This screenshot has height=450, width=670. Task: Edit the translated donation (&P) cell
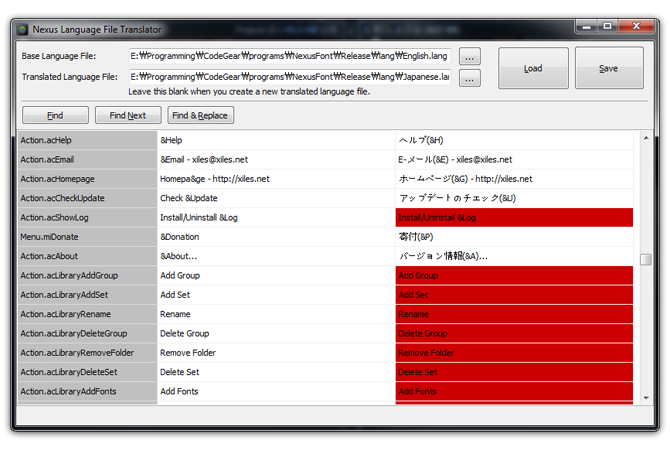[x=514, y=237]
